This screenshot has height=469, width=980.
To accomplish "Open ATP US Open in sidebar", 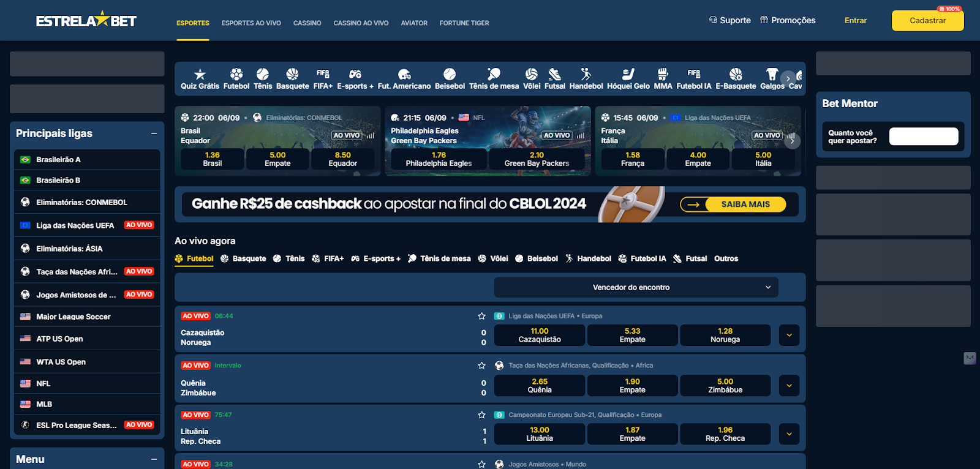I will [87, 339].
